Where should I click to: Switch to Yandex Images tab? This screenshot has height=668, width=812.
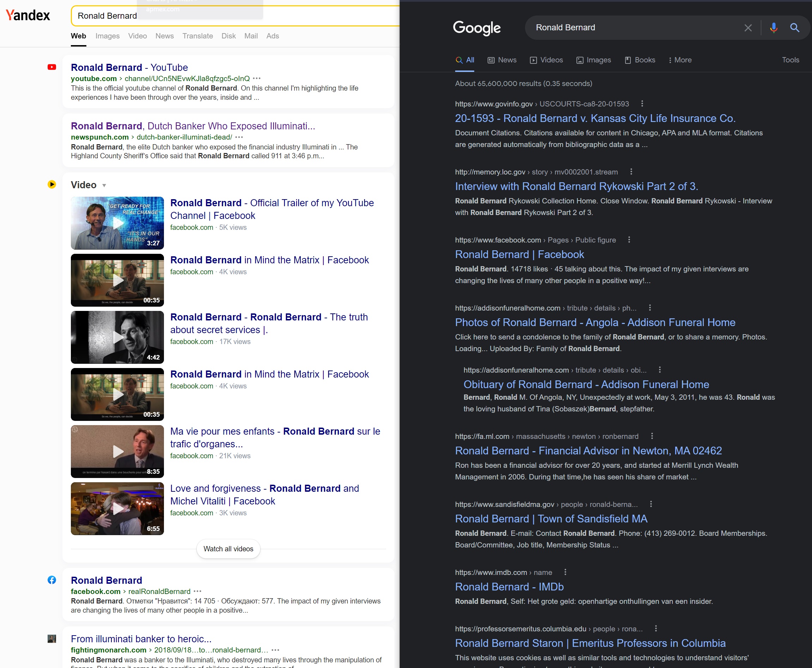tap(108, 36)
